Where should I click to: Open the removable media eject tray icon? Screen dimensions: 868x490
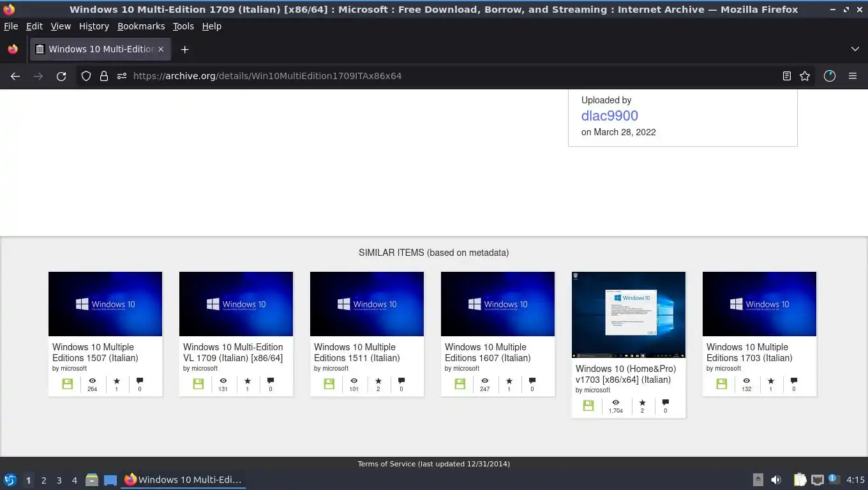758,480
